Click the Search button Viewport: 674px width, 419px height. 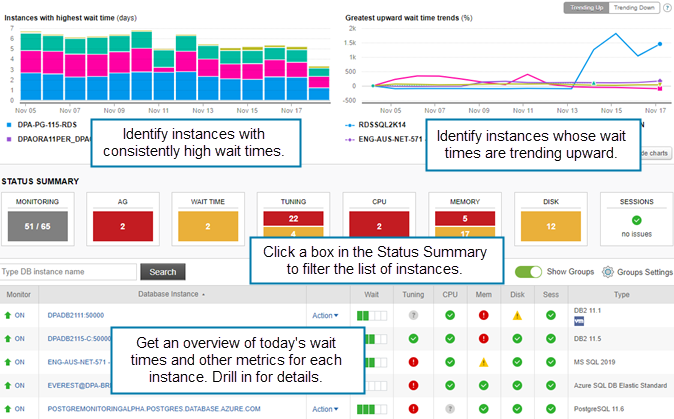coord(162,271)
